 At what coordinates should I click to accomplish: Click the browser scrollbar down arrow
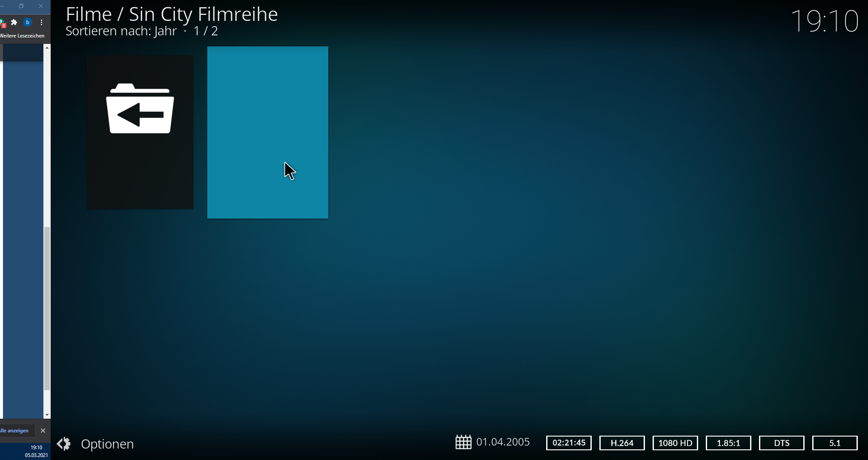[47, 415]
